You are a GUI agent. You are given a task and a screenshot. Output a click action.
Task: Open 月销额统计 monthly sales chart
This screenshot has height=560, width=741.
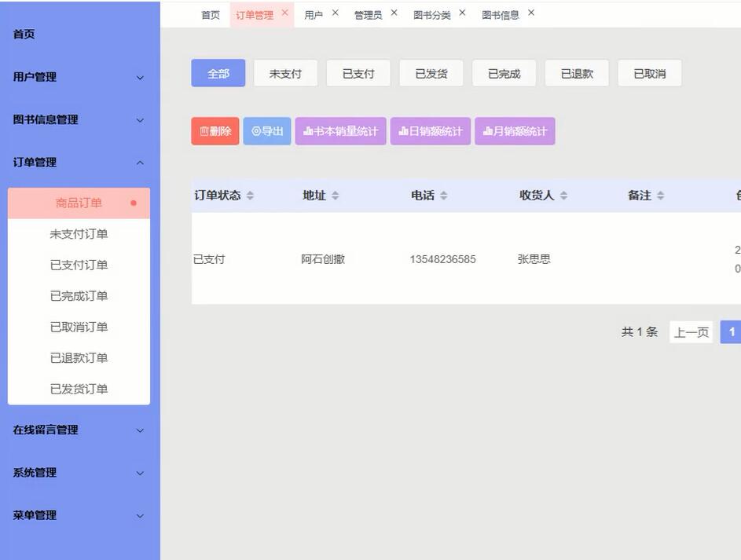pyautogui.click(x=515, y=130)
